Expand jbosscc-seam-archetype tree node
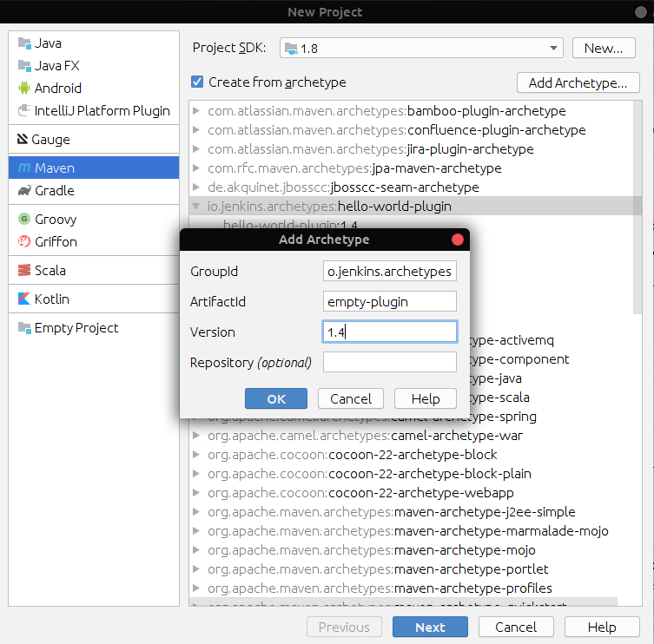Screen dimensions: 654x644 [x=195, y=187]
